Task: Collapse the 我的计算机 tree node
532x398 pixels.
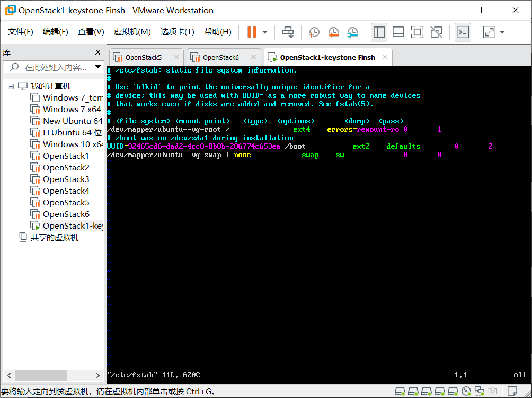Action: click(x=11, y=86)
